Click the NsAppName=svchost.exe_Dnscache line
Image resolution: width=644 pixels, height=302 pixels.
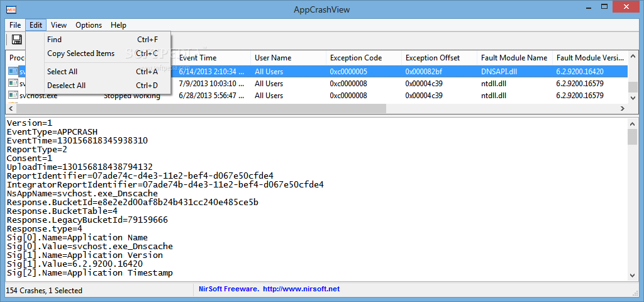click(82, 194)
